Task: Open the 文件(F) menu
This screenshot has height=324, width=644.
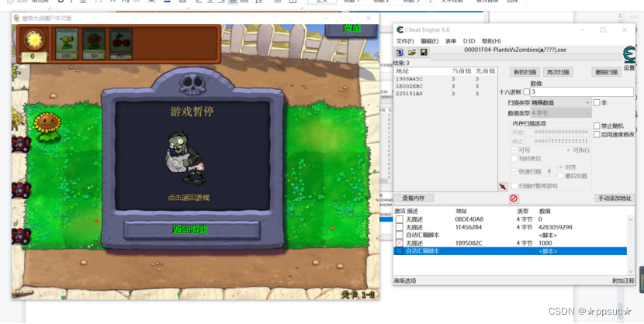Action: click(x=405, y=41)
